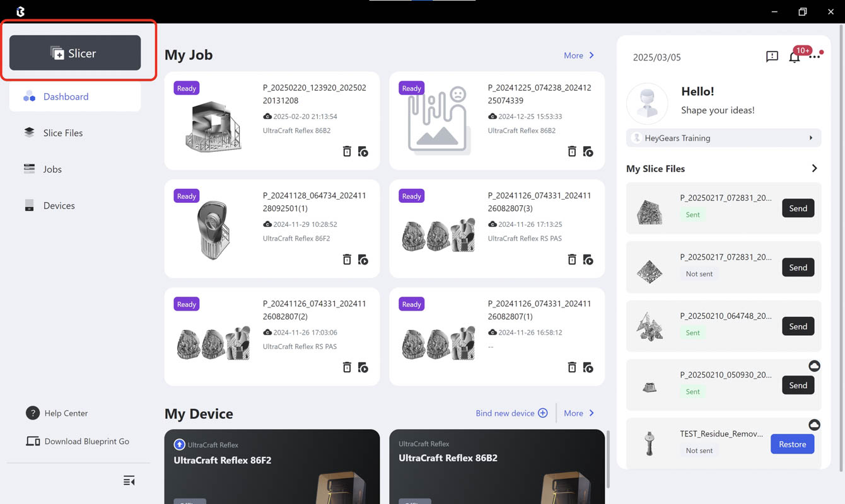845x504 pixels.
Task: Click the TEST_Residue_Remov file name
Action: [x=721, y=434]
